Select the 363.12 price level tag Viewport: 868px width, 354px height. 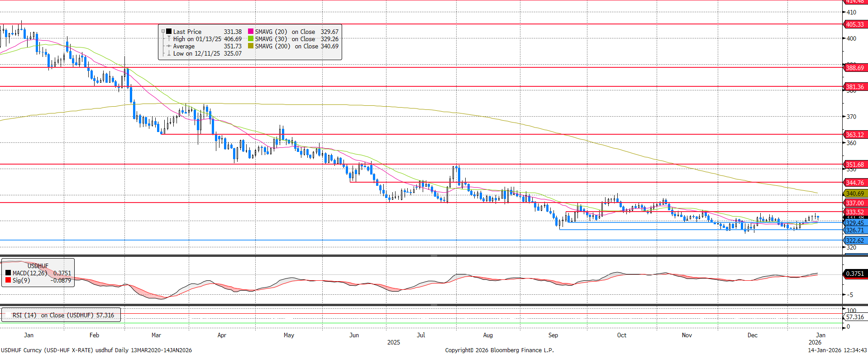pyautogui.click(x=855, y=135)
